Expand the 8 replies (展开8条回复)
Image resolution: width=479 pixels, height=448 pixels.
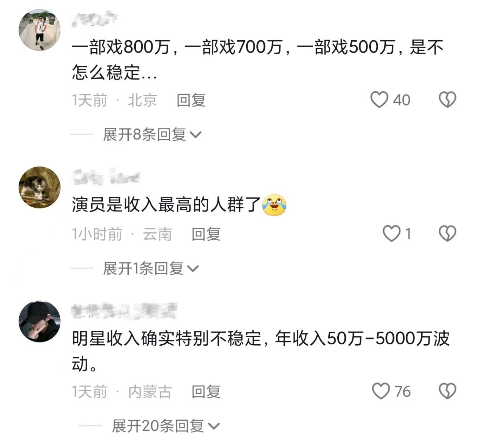pyautogui.click(x=152, y=135)
